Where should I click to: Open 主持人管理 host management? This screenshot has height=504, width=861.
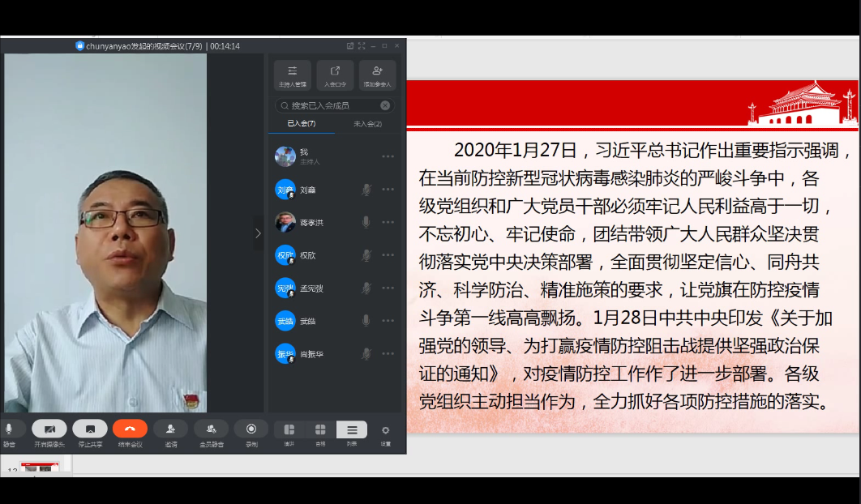click(x=293, y=74)
